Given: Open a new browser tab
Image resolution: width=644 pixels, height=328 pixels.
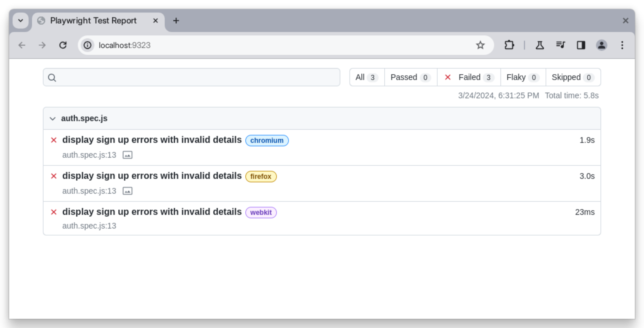Looking at the screenshot, I should pyautogui.click(x=176, y=21).
